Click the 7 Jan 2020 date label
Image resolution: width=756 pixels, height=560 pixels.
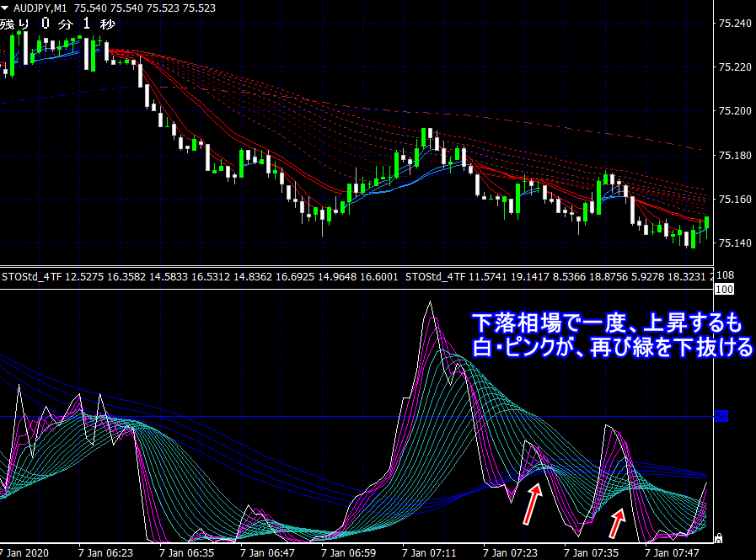point(24,552)
